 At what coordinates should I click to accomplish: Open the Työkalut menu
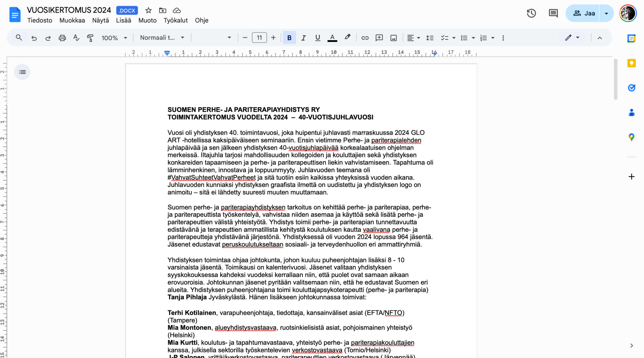point(176,20)
